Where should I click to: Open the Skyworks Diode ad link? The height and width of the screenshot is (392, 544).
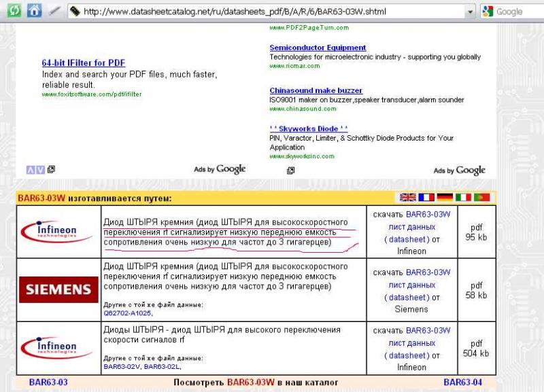pos(309,128)
